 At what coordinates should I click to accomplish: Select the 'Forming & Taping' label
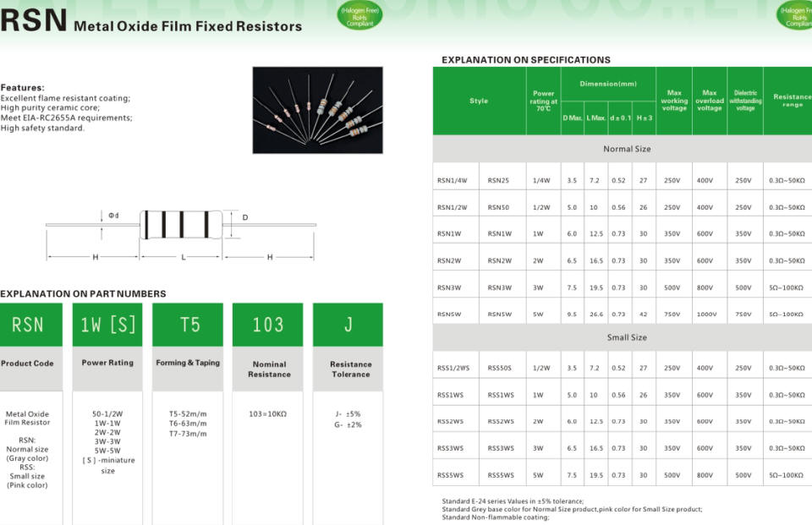point(188,363)
